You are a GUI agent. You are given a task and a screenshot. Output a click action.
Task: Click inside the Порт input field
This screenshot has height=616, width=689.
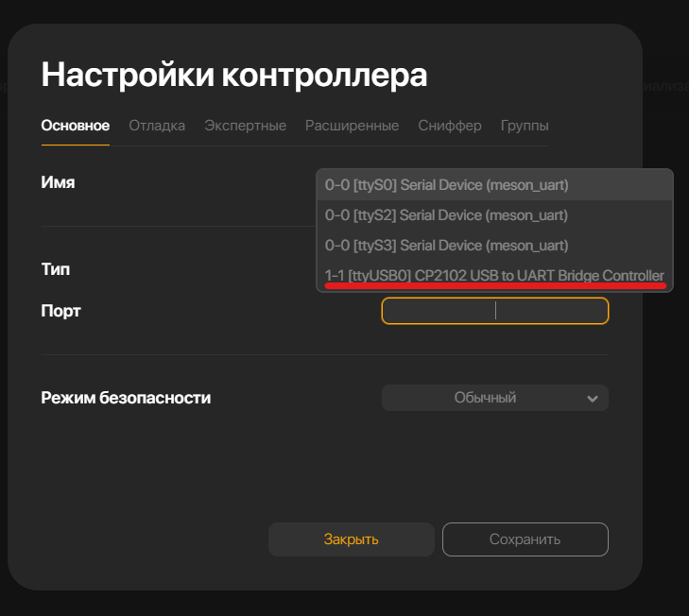(x=494, y=311)
